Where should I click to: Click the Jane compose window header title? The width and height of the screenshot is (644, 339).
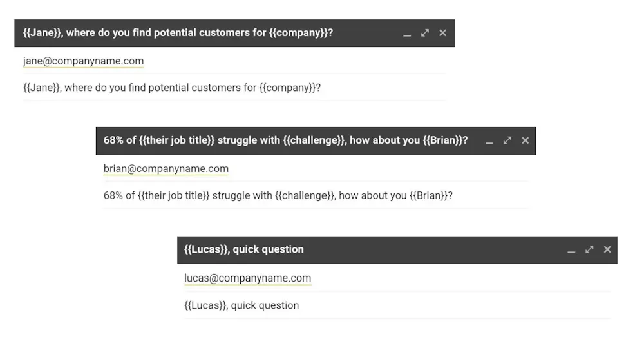coord(178,33)
